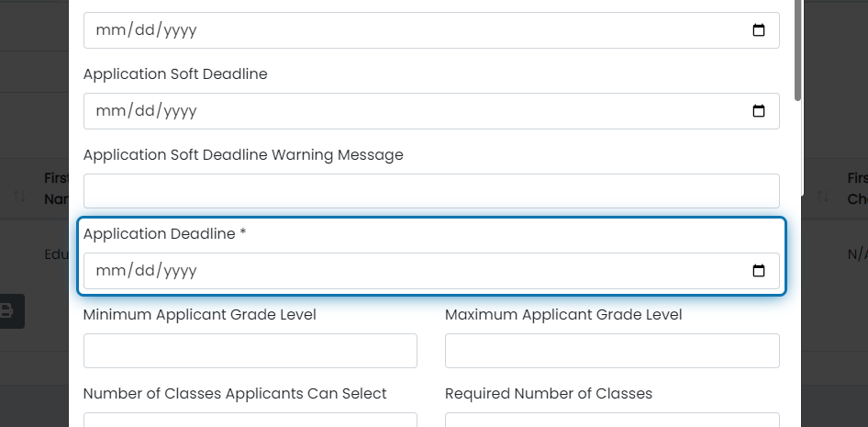Click the dark print button at left edge
Screen dimensions: 868x427
[11, 310]
